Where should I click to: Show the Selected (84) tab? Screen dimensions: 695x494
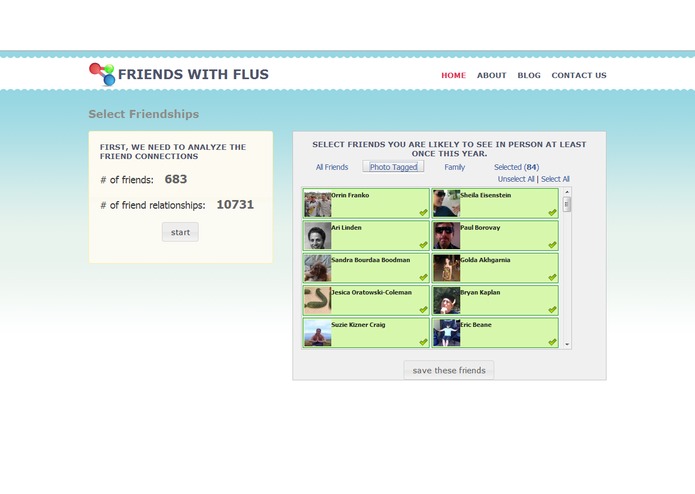tap(516, 167)
